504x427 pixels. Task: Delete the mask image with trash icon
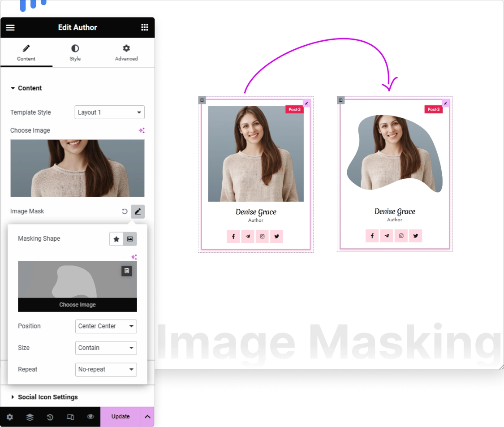click(x=127, y=271)
